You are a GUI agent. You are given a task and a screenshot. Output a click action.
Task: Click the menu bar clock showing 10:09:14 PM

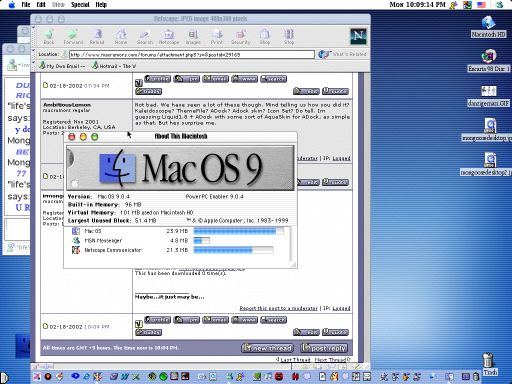coord(417,5)
